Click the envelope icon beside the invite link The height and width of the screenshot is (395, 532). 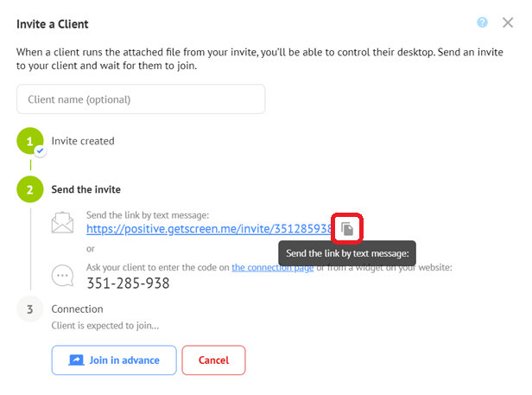[x=62, y=223]
